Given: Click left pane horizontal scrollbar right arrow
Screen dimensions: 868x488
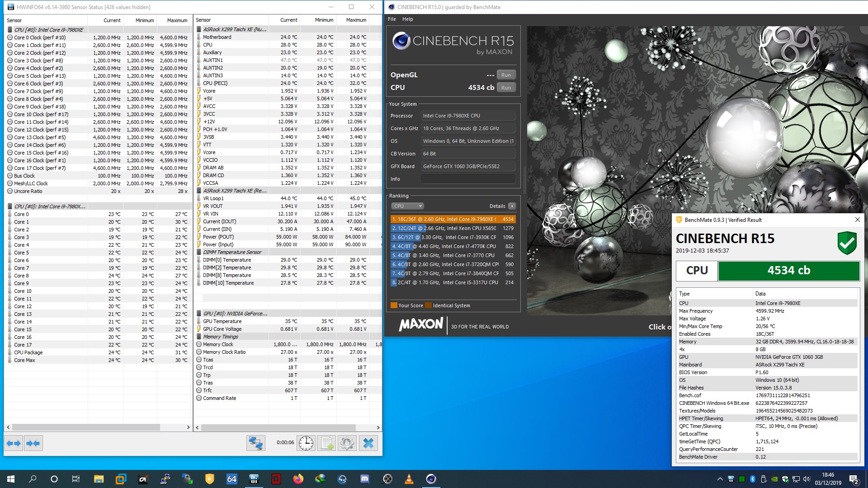Looking at the screenshot, I should point(189,427).
